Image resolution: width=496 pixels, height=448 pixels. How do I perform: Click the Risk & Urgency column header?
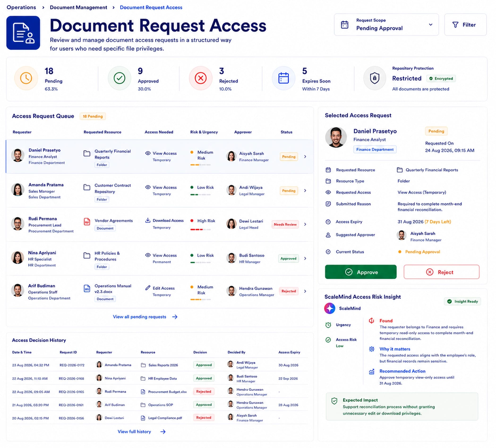point(204,132)
